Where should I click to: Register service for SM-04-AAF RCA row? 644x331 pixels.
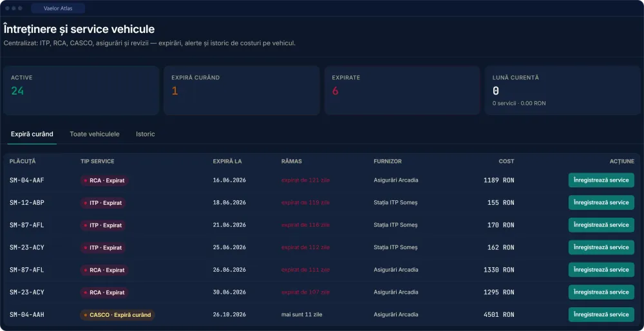601,180
